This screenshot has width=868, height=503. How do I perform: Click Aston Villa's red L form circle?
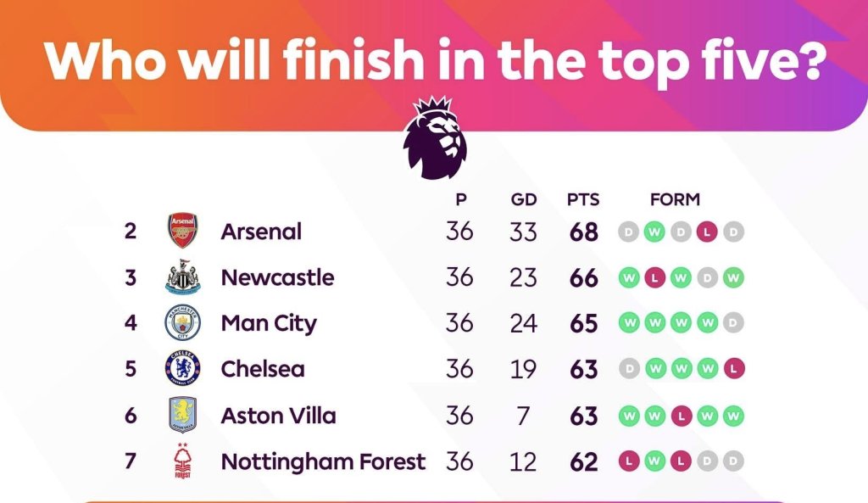point(682,416)
